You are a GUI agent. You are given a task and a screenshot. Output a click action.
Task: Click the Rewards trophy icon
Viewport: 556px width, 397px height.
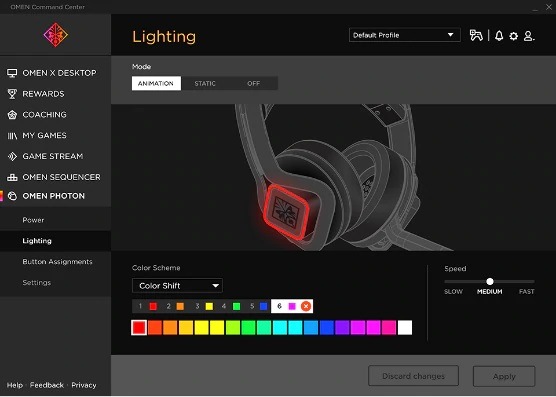(x=12, y=94)
